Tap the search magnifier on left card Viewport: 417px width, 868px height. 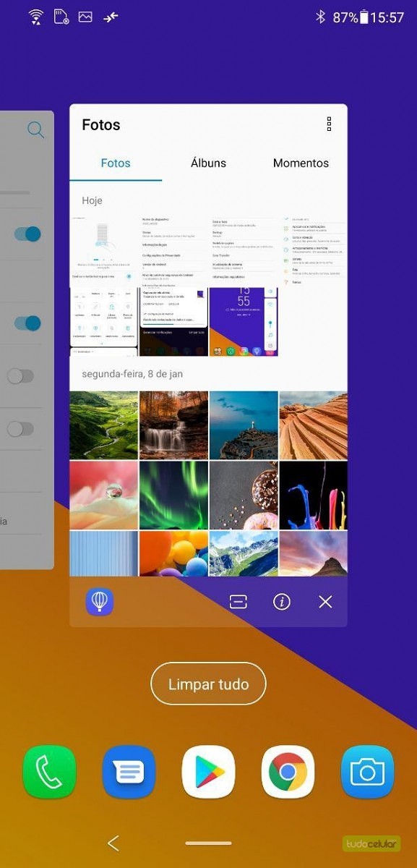(x=35, y=130)
